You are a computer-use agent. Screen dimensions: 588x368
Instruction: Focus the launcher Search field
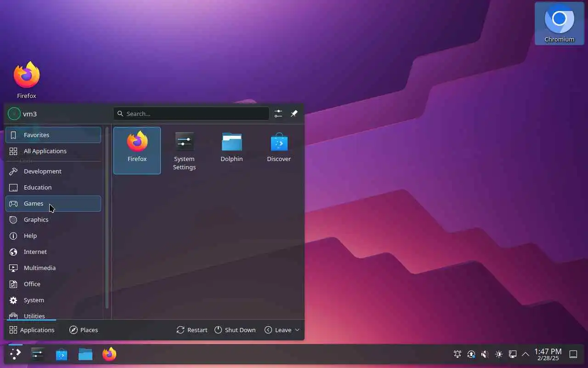191,114
